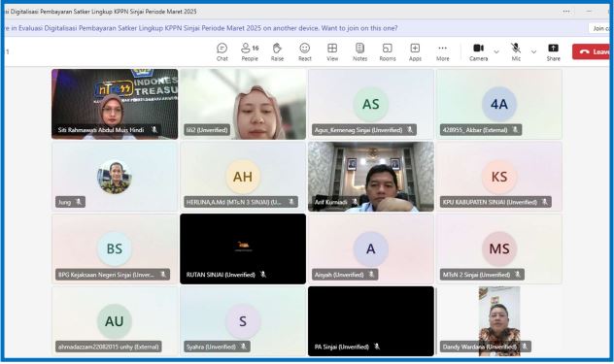Image resolution: width=614 pixels, height=364 pixels.
Task: Open meeting Notes
Action: click(x=359, y=52)
